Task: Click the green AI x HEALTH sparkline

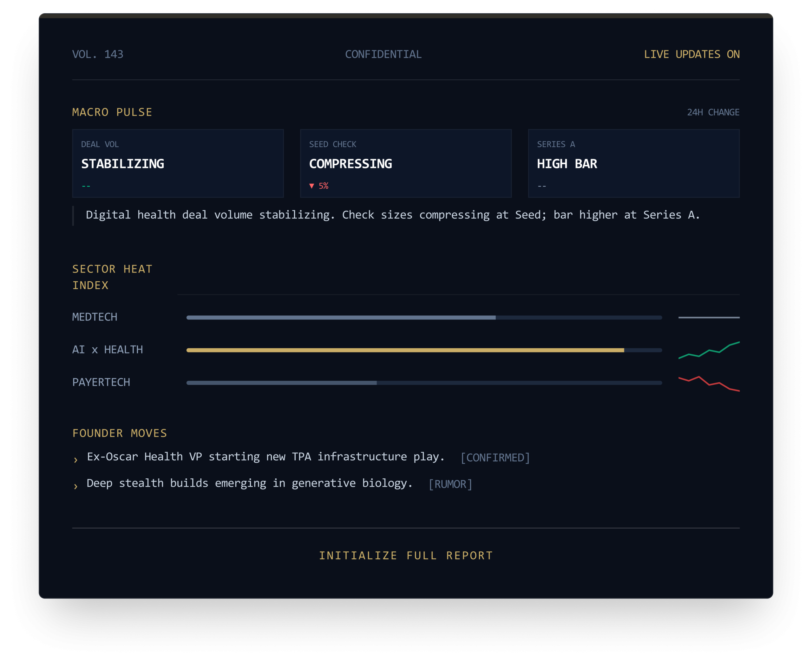Action: pos(709,351)
